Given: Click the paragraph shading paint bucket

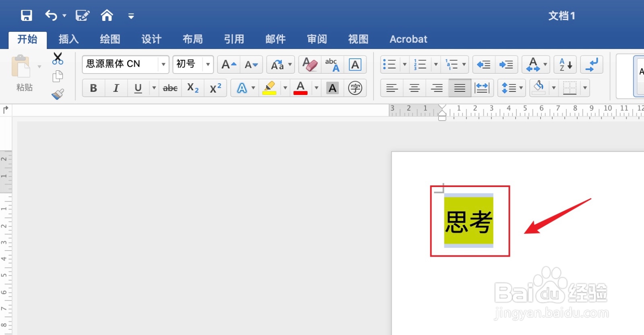Looking at the screenshot, I should point(539,87).
